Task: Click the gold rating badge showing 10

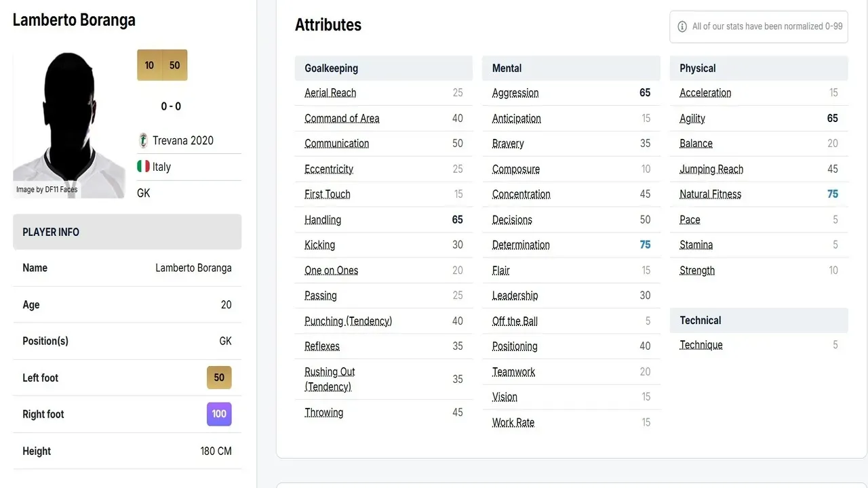Action: [149, 65]
